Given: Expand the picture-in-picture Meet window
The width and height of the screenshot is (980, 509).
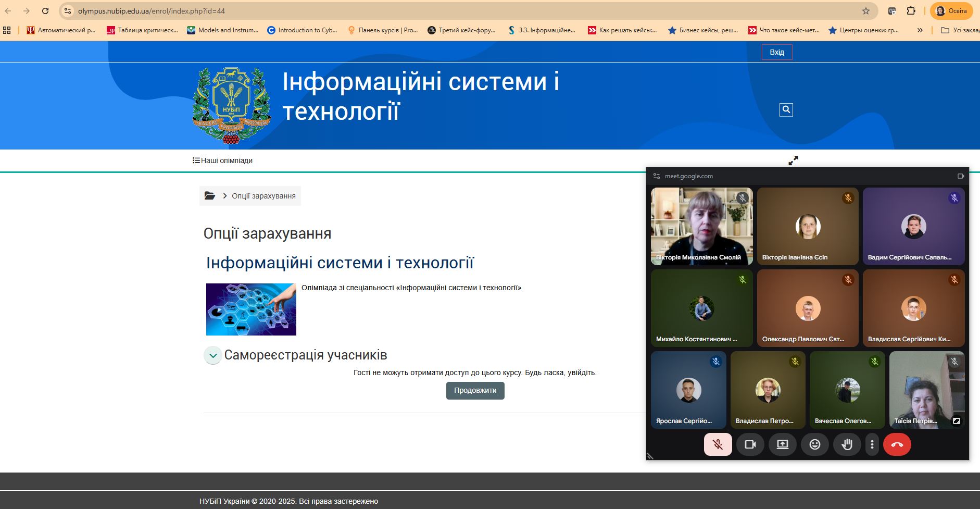Looking at the screenshot, I should click(793, 160).
